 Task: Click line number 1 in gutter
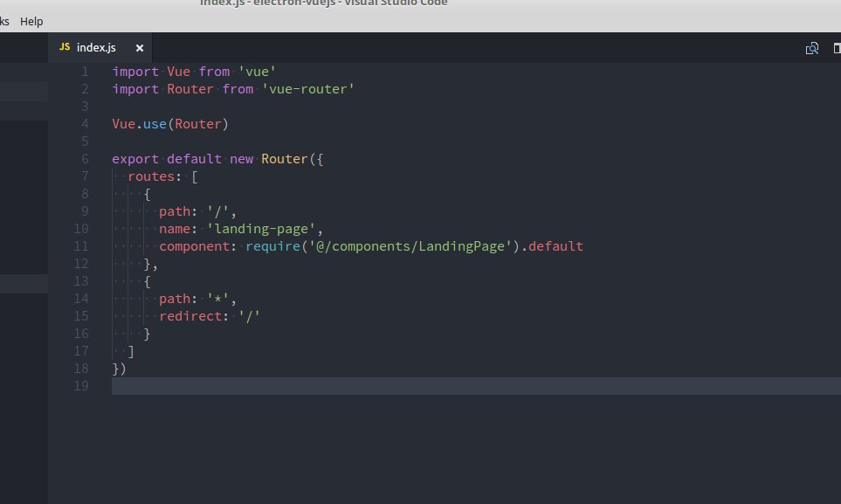click(85, 72)
